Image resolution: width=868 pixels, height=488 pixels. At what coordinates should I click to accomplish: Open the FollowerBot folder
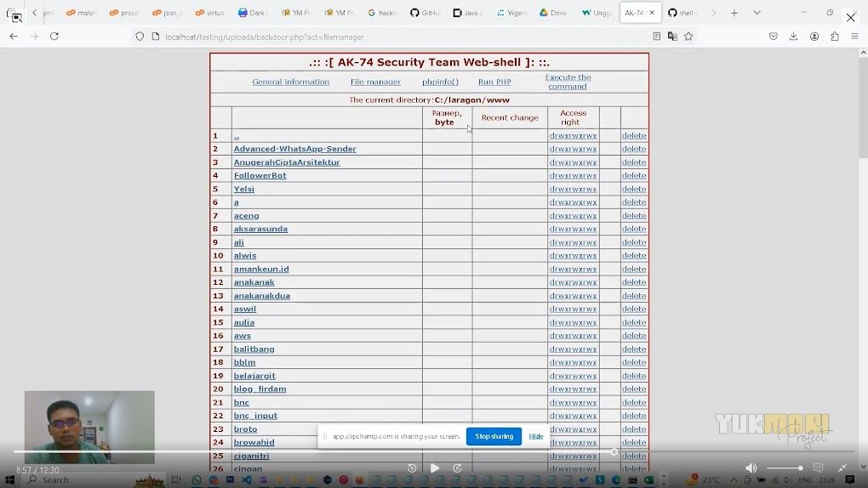260,175
